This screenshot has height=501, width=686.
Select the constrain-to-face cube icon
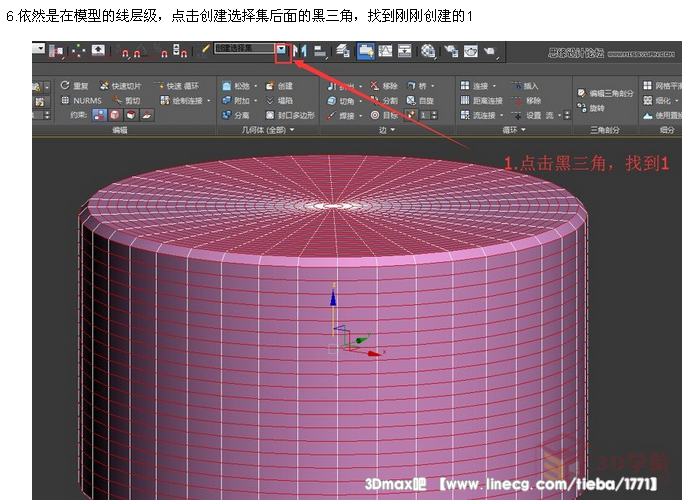[x=130, y=115]
